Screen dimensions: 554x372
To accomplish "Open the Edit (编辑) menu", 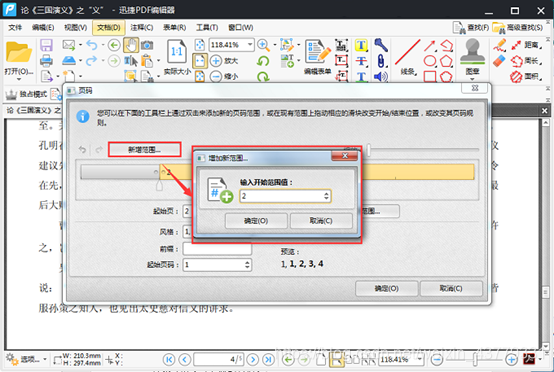I will click(43, 28).
